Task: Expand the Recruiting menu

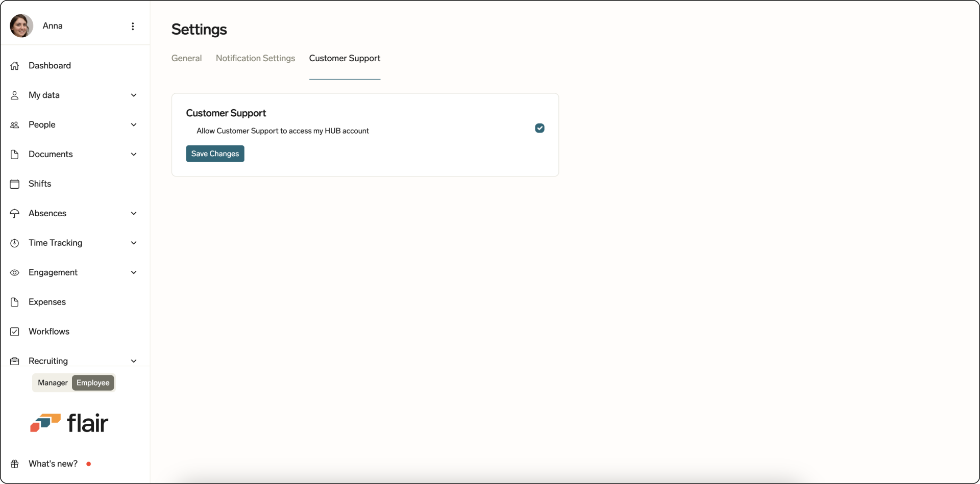Action: tap(133, 361)
